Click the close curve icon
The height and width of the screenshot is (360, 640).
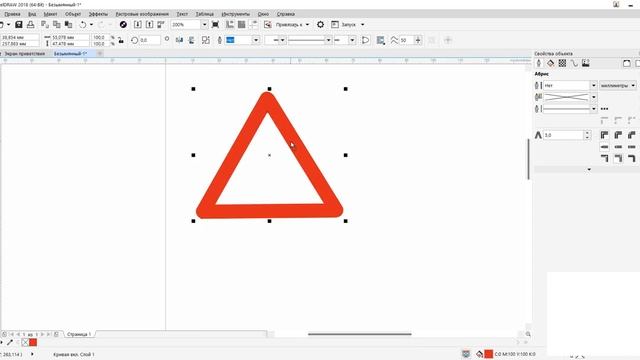365,40
